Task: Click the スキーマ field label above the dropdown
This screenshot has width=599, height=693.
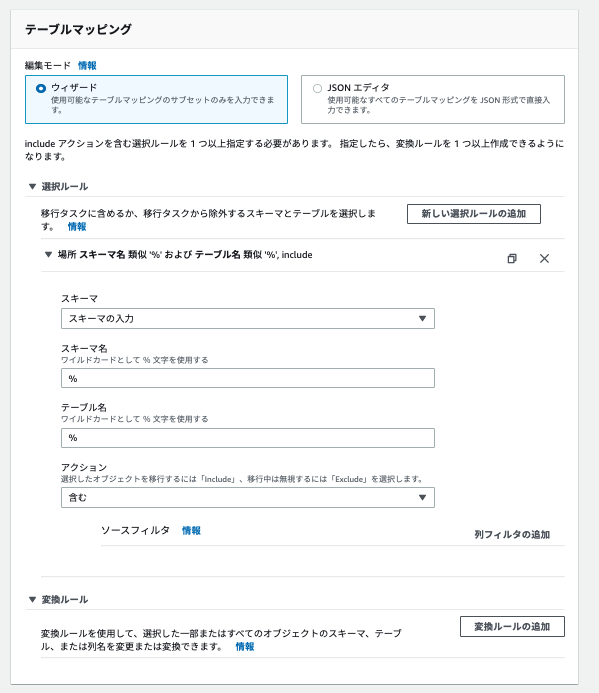Action: [x=79, y=299]
